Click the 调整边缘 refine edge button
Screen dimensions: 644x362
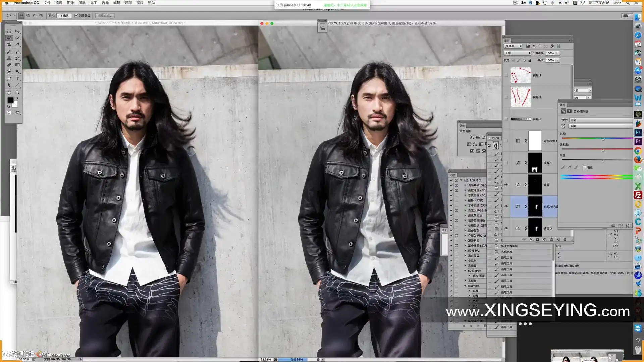point(105,15)
